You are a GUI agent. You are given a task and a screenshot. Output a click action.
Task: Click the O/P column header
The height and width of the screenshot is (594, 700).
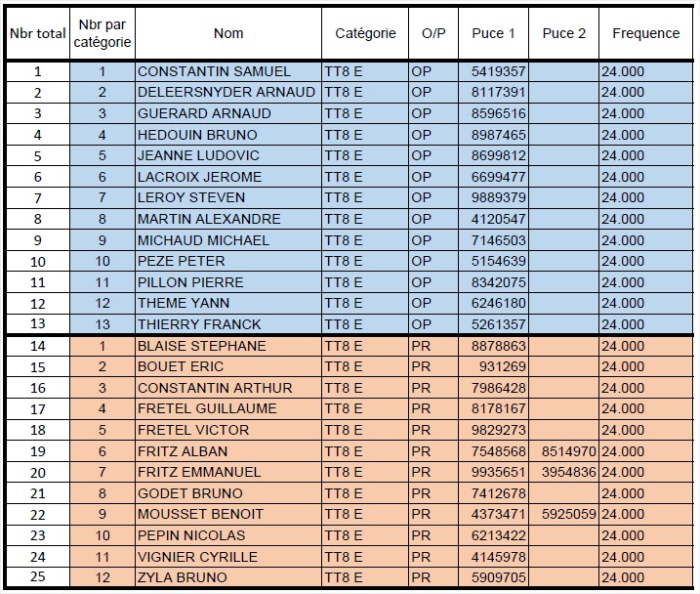pyautogui.click(x=433, y=33)
